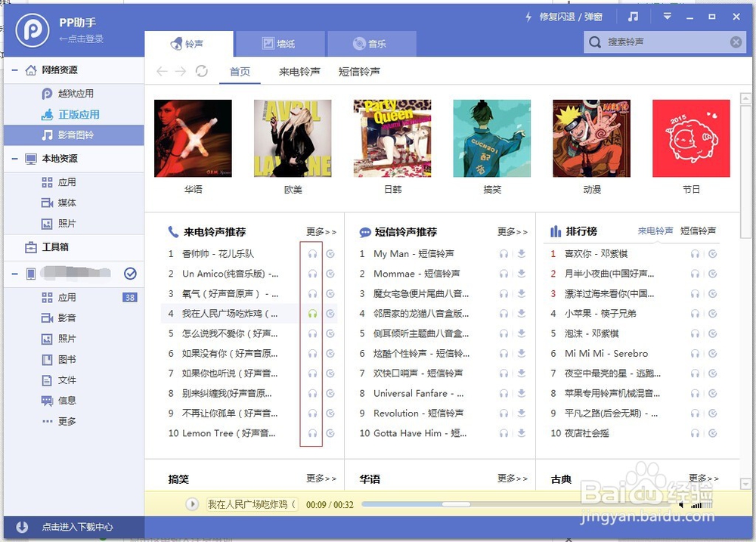Preview Mi Mi Mi - Serebro
756x542 pixels.
pyautogui.click(x=695, y=354)
